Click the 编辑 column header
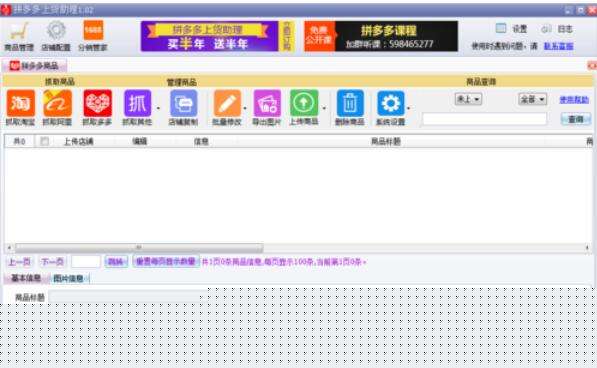The height and width of the screenshot is (368, 597). 140,142
